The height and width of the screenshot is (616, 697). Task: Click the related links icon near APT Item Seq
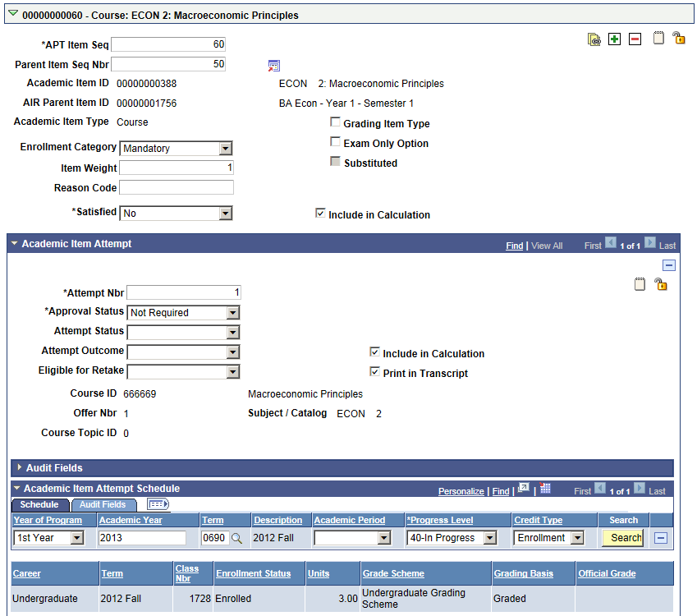[594, 39]
